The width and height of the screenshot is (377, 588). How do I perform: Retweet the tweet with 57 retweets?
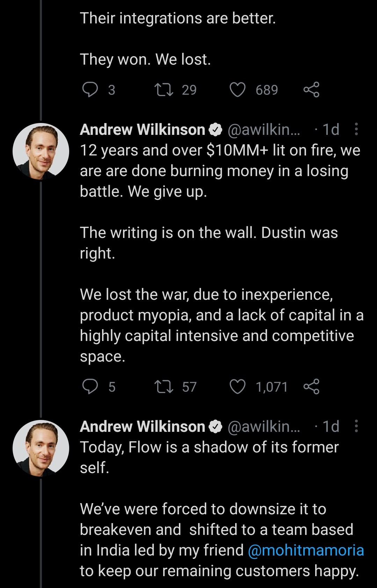pos(164,387)
